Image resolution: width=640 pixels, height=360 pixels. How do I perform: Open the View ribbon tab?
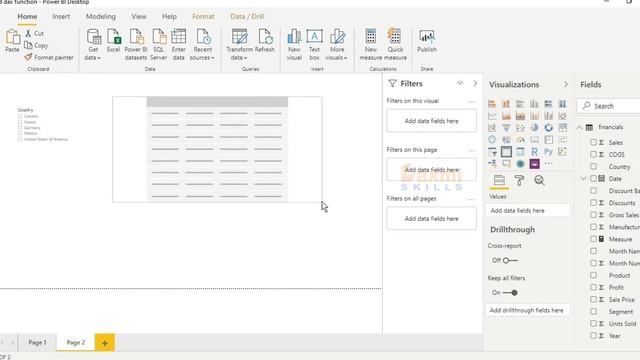click(x=139, y=16)
